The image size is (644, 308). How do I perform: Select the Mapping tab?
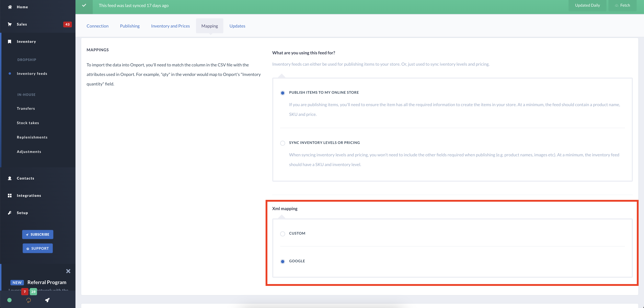coord(210,26)
